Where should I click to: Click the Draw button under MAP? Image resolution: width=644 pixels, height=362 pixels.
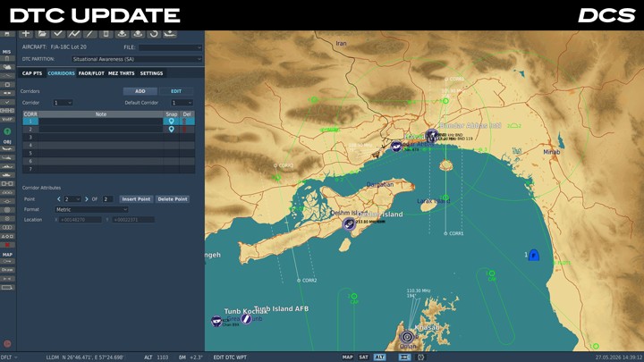pyautogui.click(x=7, y=270)
